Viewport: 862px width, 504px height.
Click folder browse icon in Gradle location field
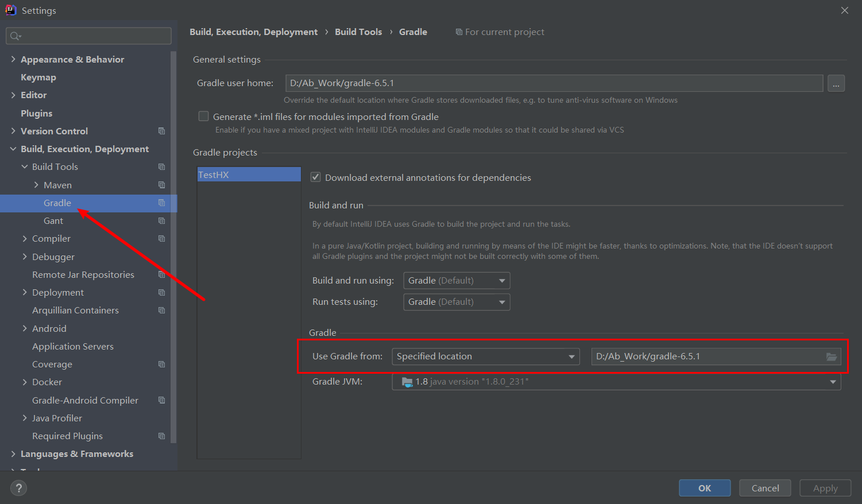click(x=831, y=356)
